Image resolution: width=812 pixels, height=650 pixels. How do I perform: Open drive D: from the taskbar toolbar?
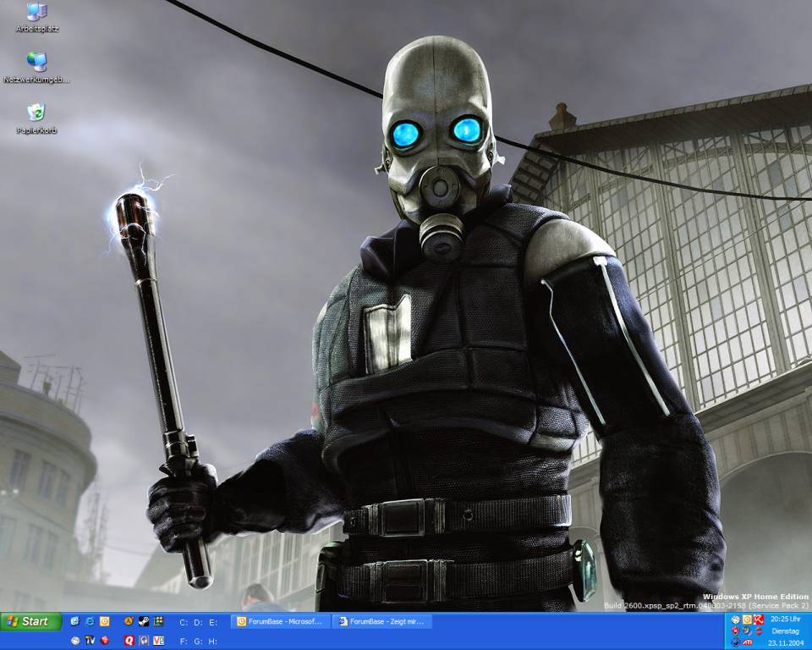(x=198, y=623)
